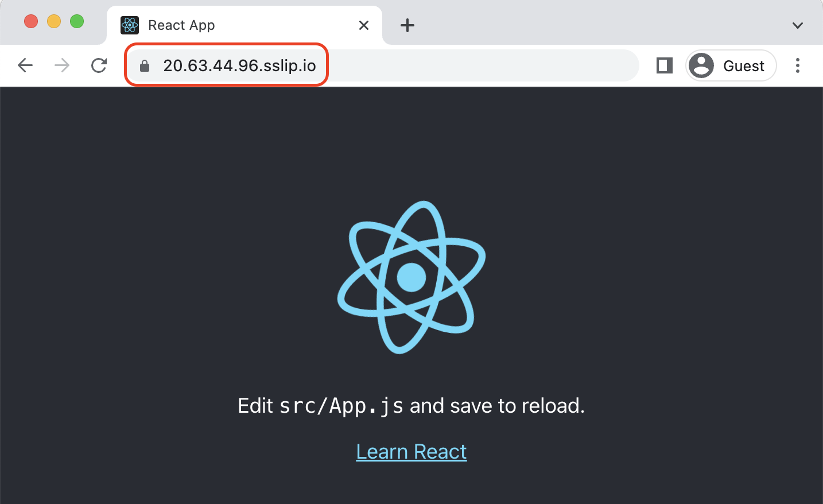Open the side panel icon
Screen dimensions: 823x504
pyautogui.click(x=665, y=65)
